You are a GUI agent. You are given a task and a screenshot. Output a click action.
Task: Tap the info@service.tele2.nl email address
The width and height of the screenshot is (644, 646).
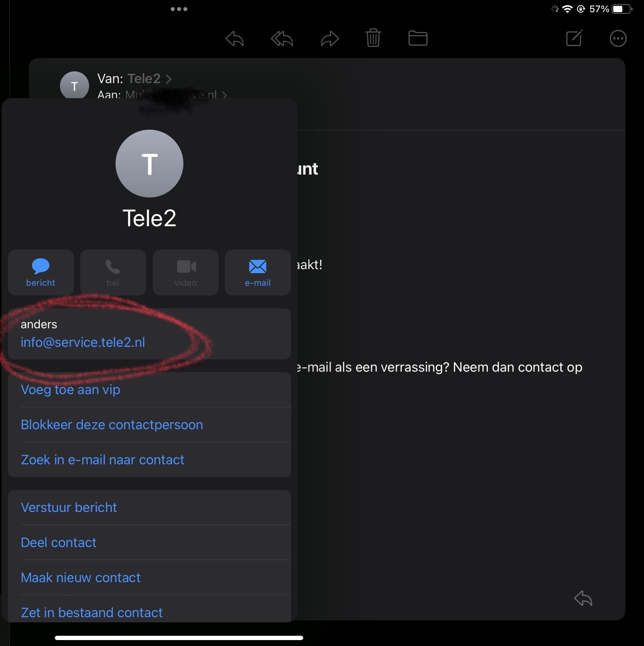(x=83, y=342)
